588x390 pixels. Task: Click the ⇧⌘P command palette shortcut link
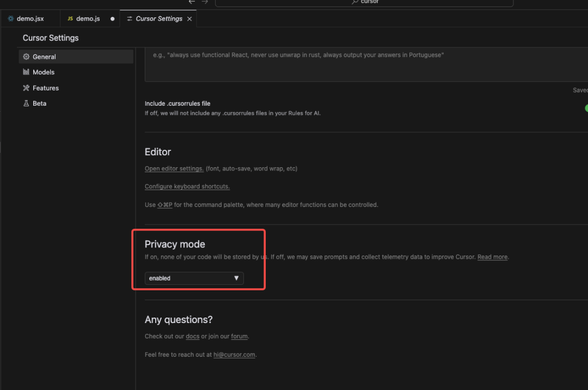(x=164, y=205)
